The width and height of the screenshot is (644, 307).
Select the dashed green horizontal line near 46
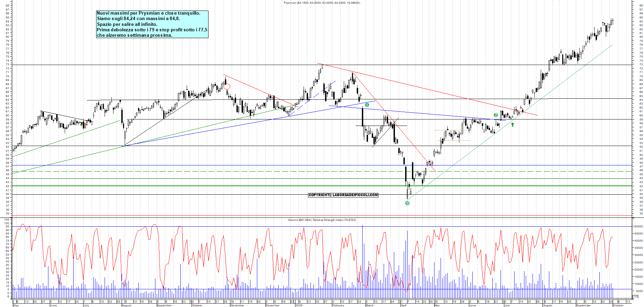(x=239, y=172)
